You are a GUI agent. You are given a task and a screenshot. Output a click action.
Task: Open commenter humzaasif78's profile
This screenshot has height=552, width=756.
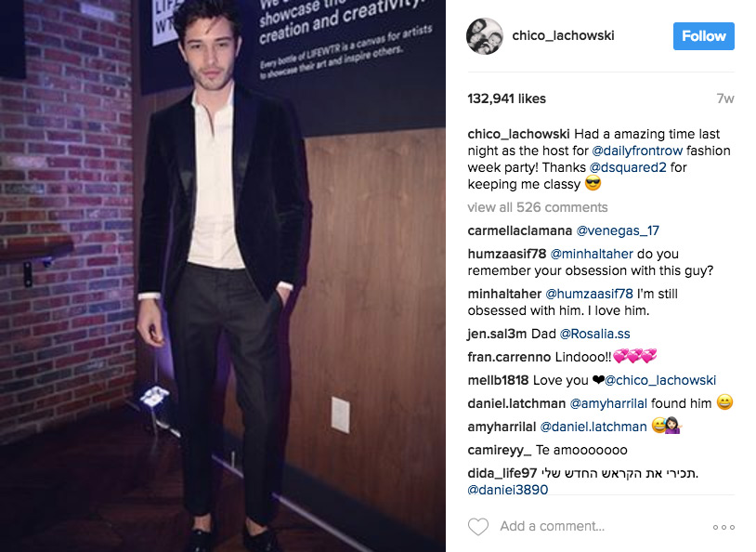click(507, 254)
